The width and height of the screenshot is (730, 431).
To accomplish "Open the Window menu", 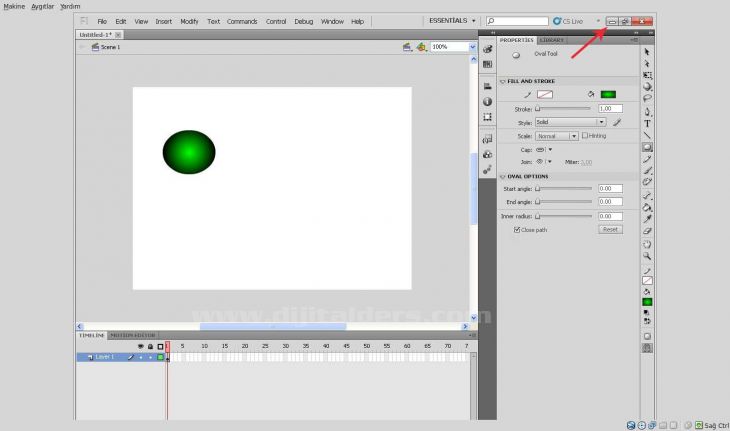I will coord(332,21).
